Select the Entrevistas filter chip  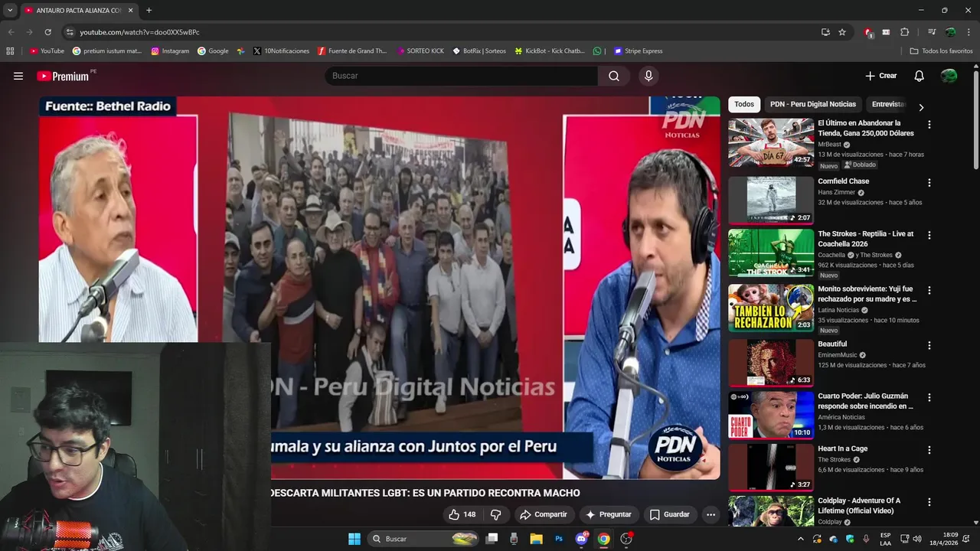[888, 104]
